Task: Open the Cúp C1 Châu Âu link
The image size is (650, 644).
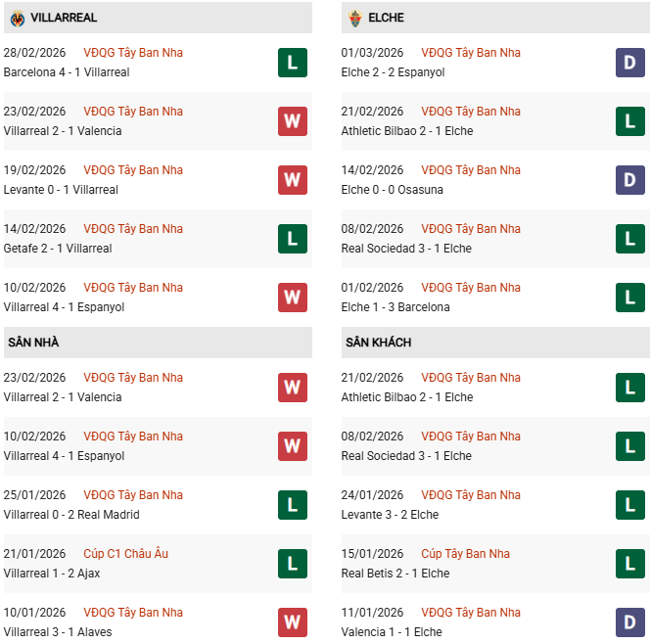Action: coord(125,554)
